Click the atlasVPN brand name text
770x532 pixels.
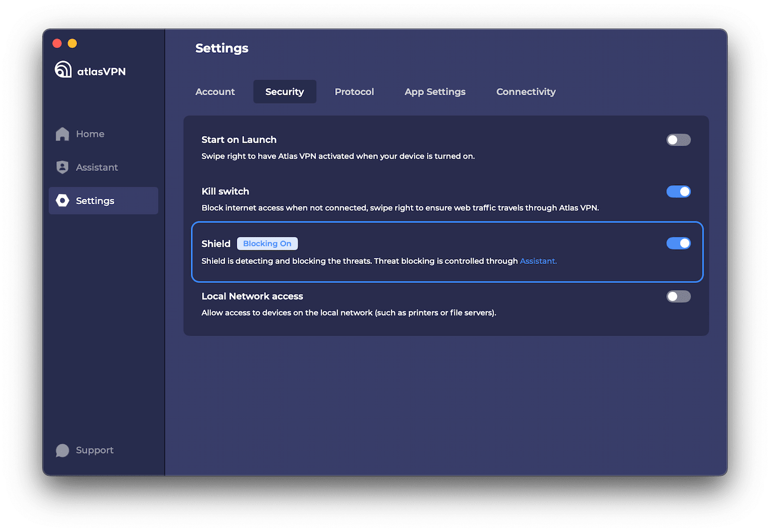102,72
